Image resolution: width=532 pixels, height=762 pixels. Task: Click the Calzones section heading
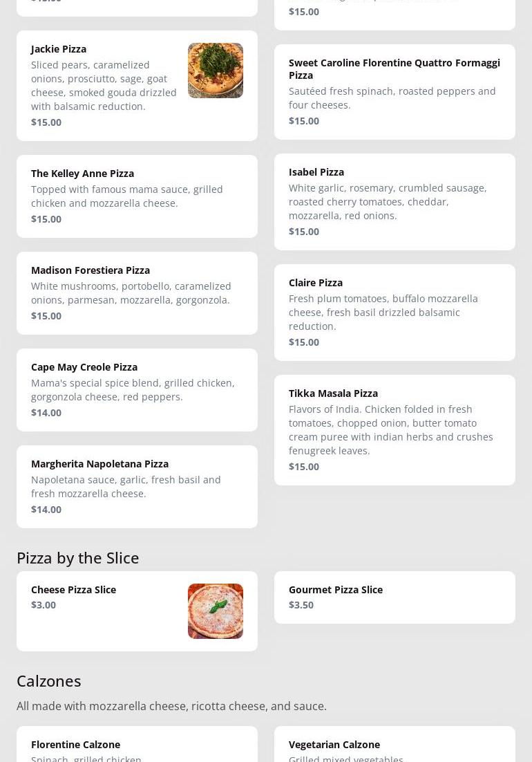[x=49, y=681]
